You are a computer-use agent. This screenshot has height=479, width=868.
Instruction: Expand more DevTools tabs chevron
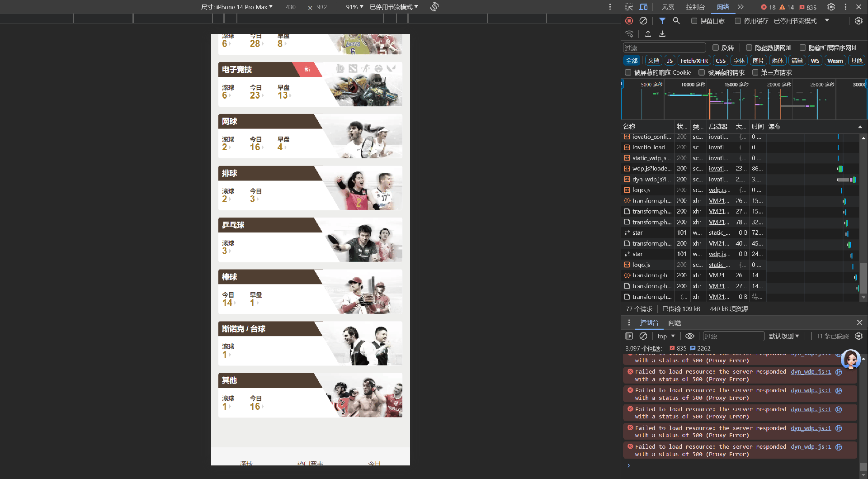[741, 7]
